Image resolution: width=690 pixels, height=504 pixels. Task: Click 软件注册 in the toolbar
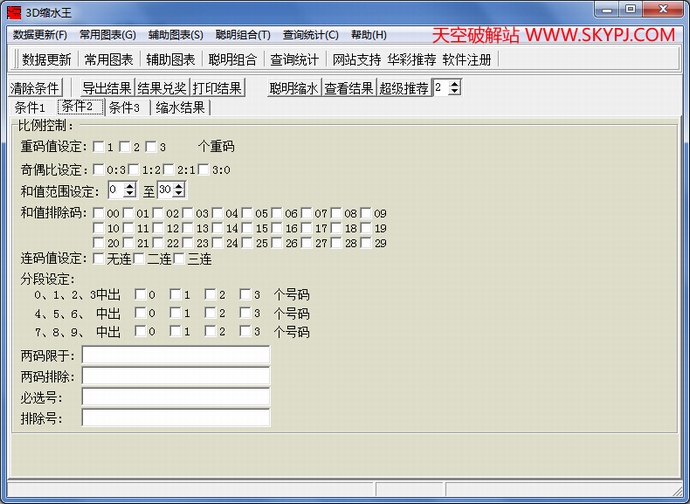(467, 59)
